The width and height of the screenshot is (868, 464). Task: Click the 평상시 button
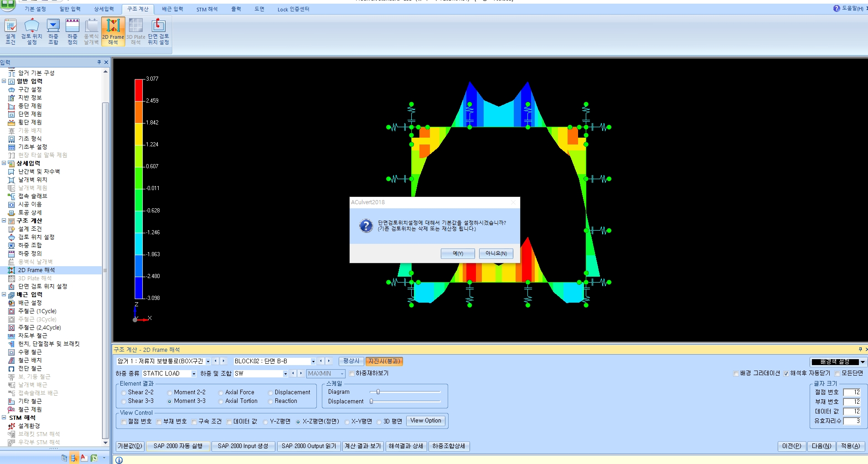click(351, 361)
